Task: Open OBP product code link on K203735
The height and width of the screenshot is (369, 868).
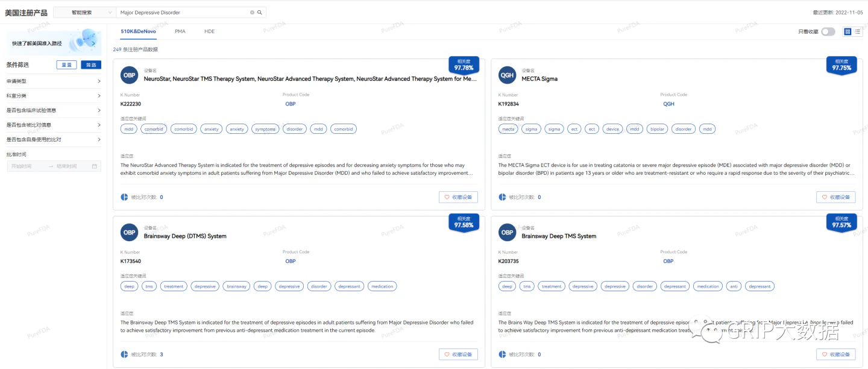Action: [668, 261]
